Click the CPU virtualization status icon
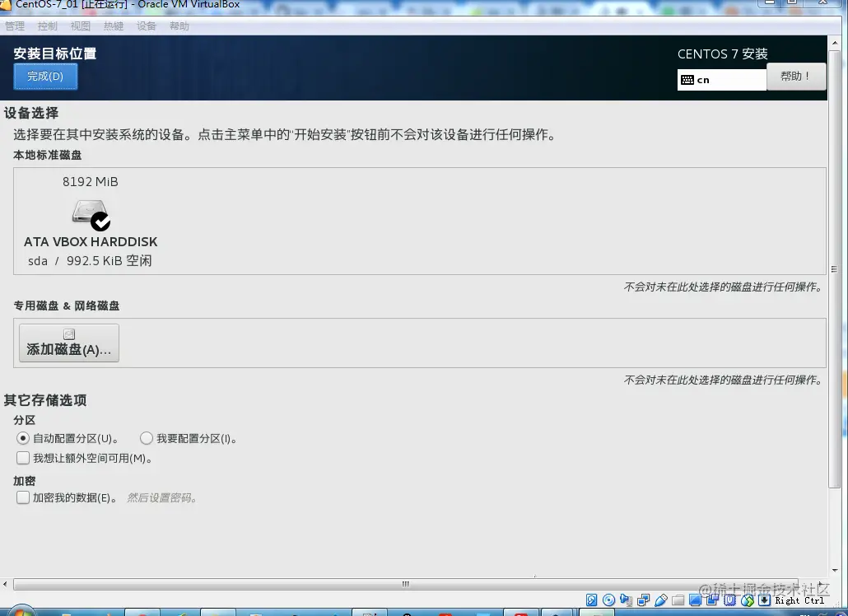Screen dimensions: 848x616 (x=730, y=600)
